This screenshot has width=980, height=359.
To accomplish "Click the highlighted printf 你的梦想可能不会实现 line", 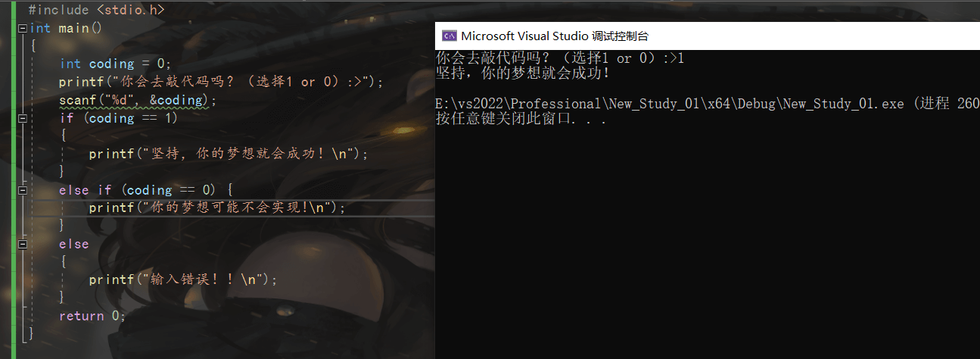I will [x=216, y=208].
